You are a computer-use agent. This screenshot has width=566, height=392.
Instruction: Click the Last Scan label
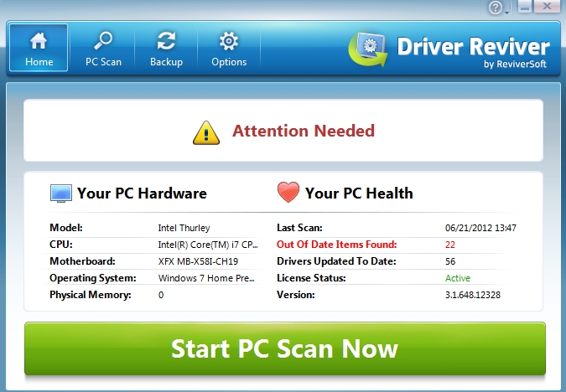tap(299, 228)
